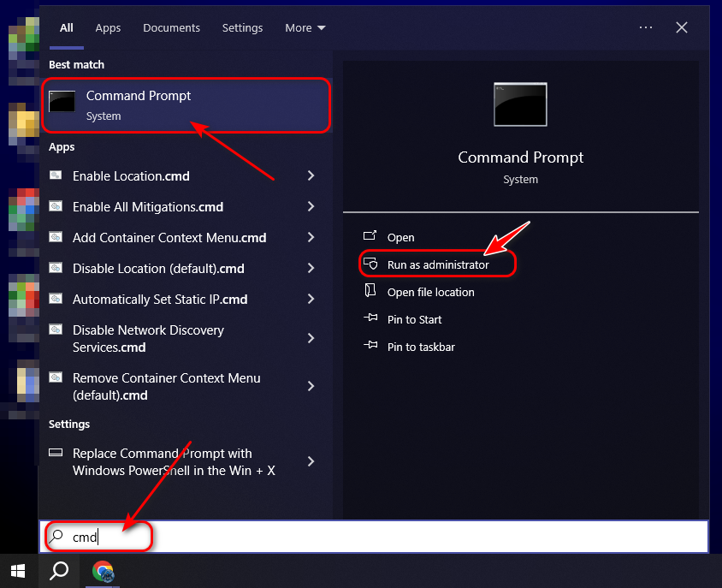
Task: Click the Pin to taskbar pin icon
Action: (x=370, y=345)
